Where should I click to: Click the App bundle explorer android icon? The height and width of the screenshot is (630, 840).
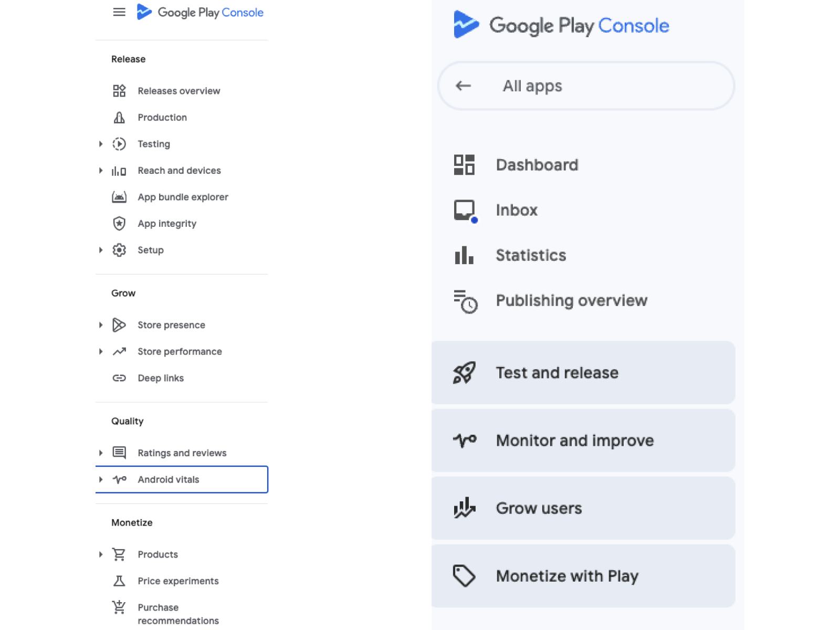119,197
